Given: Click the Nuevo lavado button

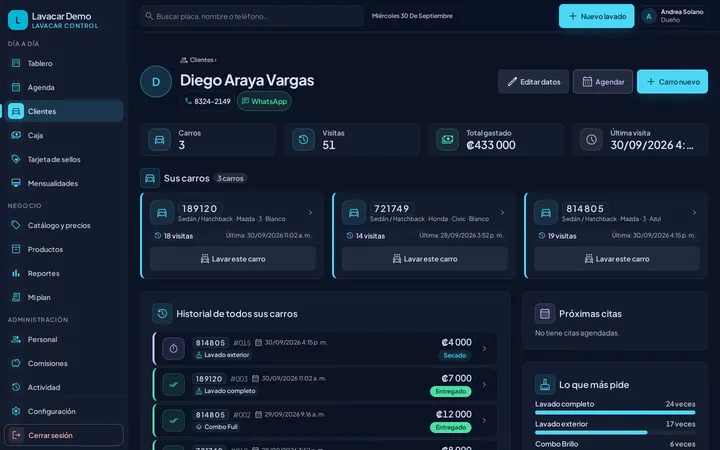Looking at the screenshot, I should pyautogui.click(x=596, y=16).
